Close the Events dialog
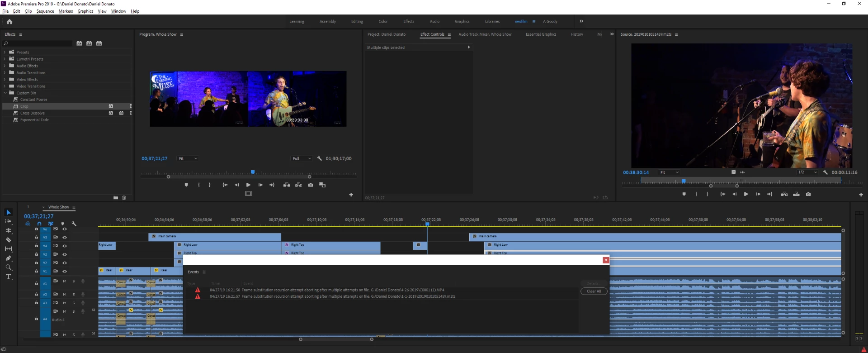This screenshot has width=868, height=353. (606, 260)
